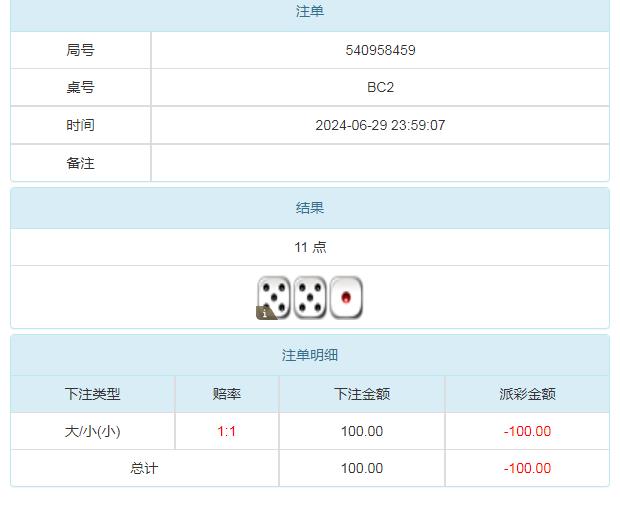Click the leftmost die showing five

(274, 296)
